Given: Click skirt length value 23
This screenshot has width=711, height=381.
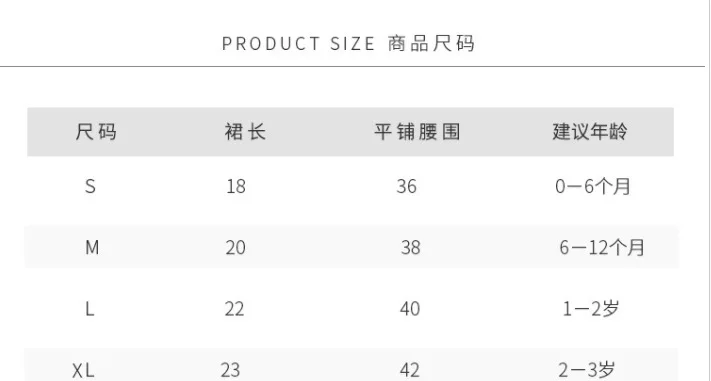Looking at the screenshot, I should coord(230,371).
